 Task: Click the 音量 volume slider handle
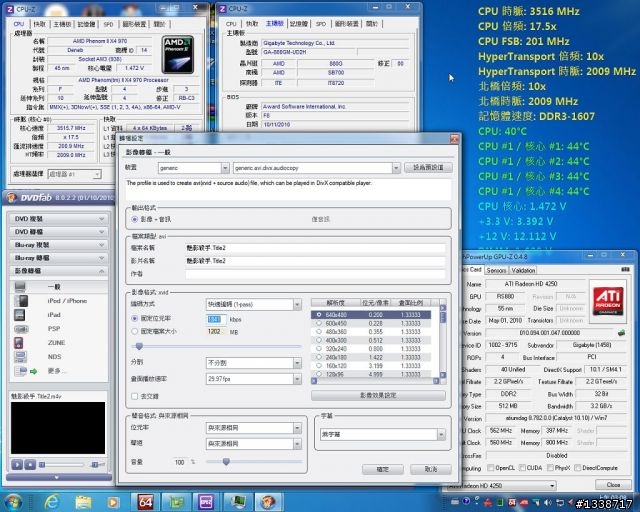(226, 462)
